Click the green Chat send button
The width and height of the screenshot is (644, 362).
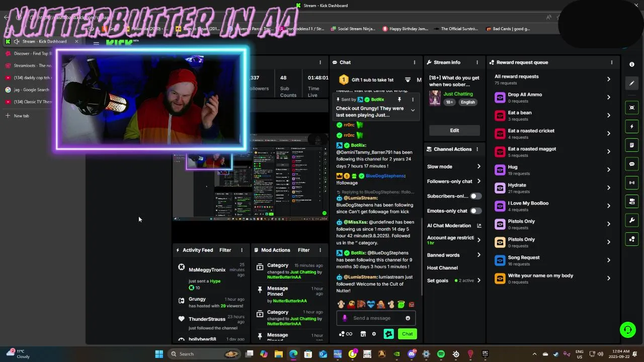407,334
